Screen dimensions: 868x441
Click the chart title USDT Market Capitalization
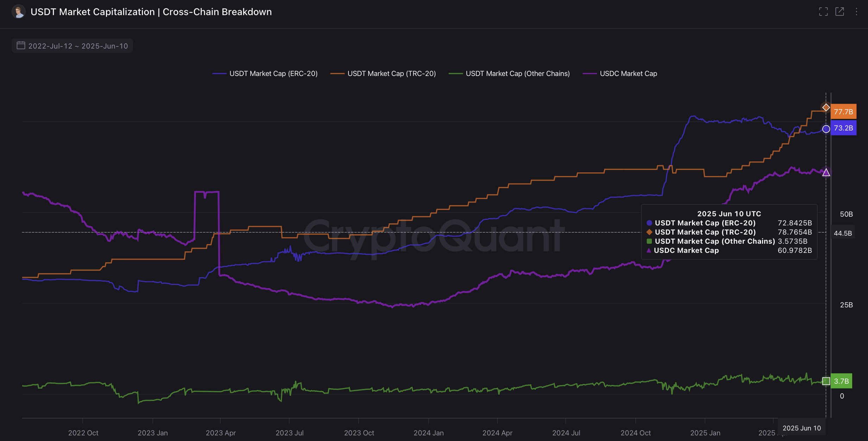[93, 12]
